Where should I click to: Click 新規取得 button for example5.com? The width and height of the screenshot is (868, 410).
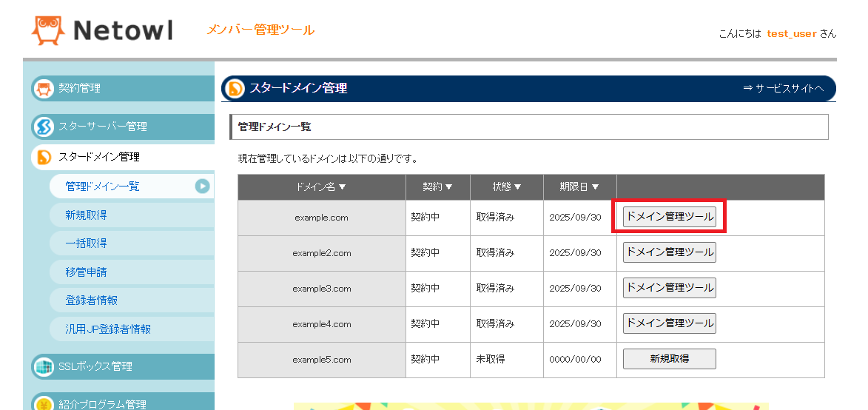pos(669,358)
